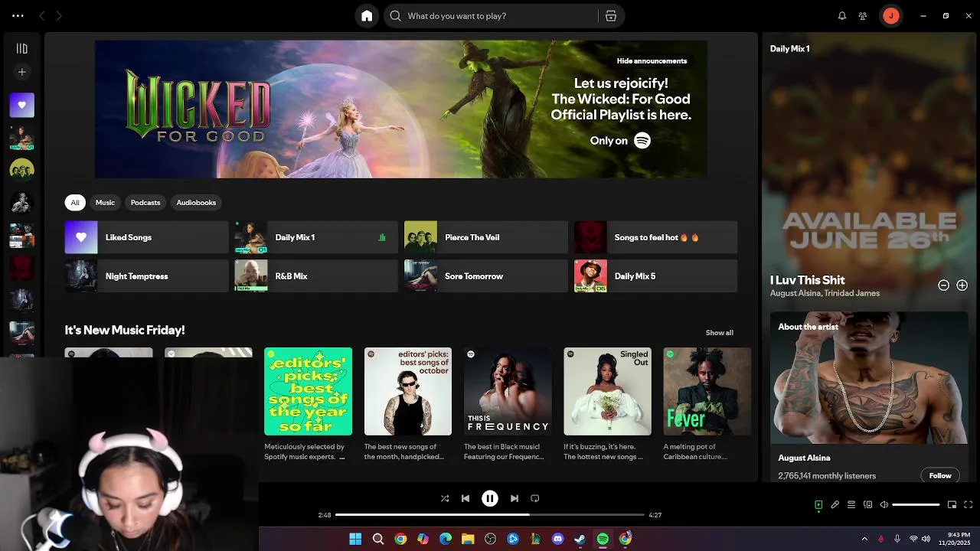Click the search magnifier icon

click(x=396, y=15)
